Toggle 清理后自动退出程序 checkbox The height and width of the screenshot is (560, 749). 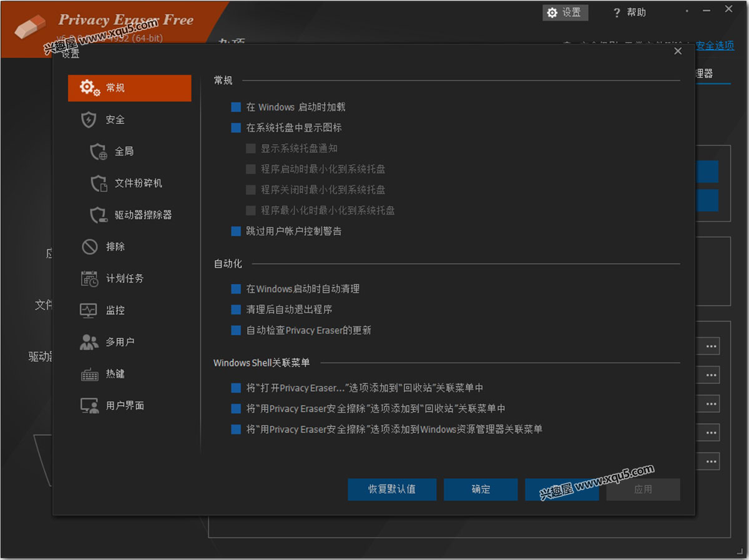236,310
